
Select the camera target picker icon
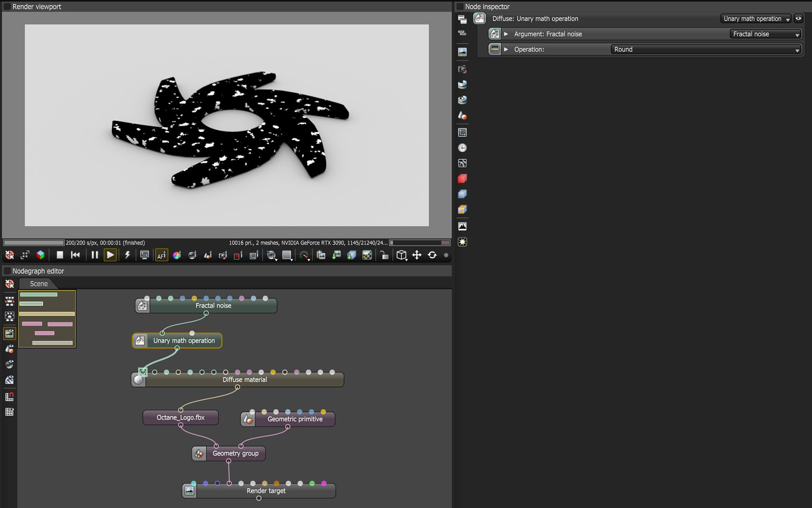tap(223, 255)
